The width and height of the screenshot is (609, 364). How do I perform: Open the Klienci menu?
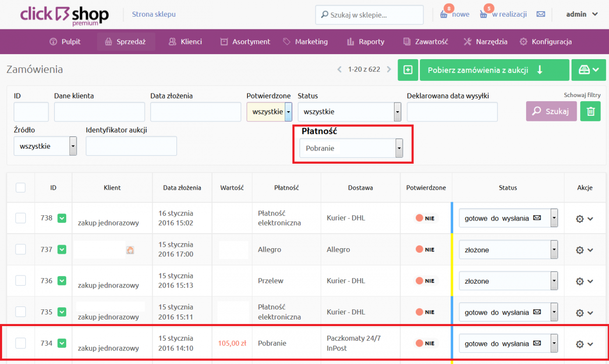click(x=185, y=41)
